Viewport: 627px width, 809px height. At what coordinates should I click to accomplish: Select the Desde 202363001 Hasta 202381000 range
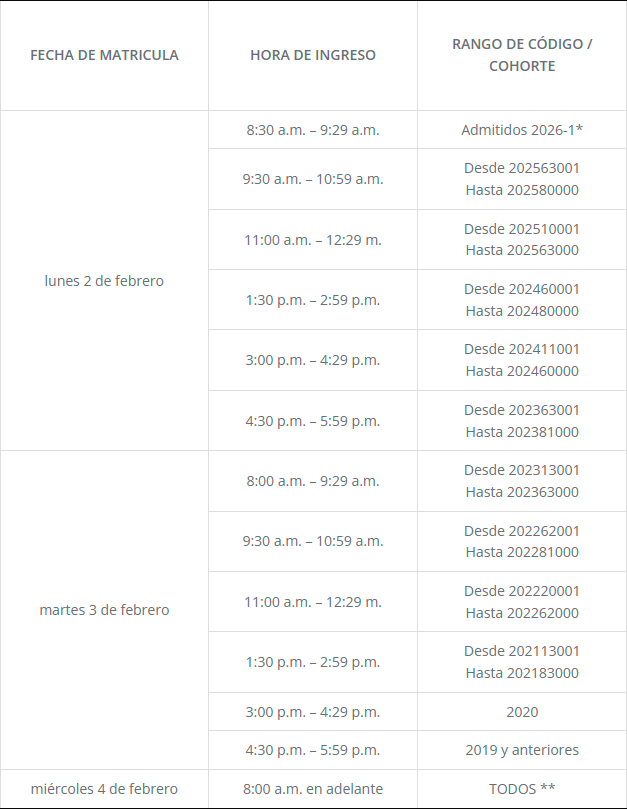tap(522, 421)
